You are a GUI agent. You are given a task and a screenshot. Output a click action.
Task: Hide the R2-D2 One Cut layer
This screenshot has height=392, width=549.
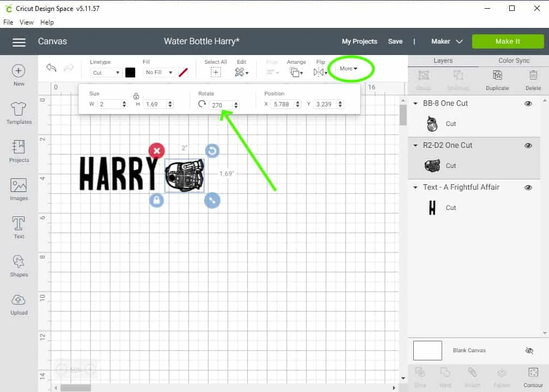click(528, 146)
